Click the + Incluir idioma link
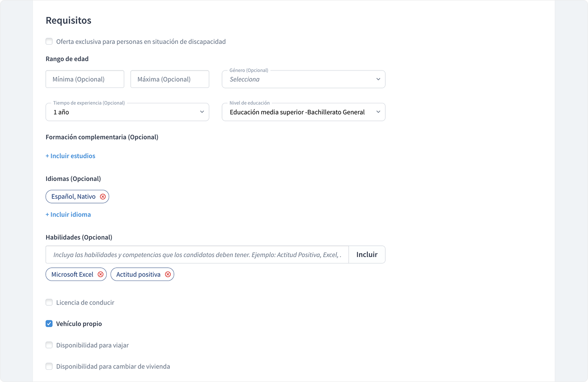This screenshot has width=588, height=382. click(68, 215)
